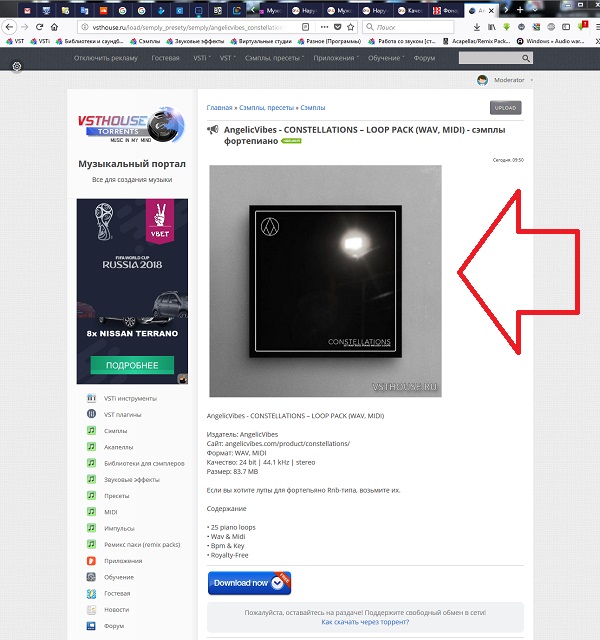Click the Гостевая sidebar icon
This screenshot has width=600, height=640.
click(x=91, y=593)
